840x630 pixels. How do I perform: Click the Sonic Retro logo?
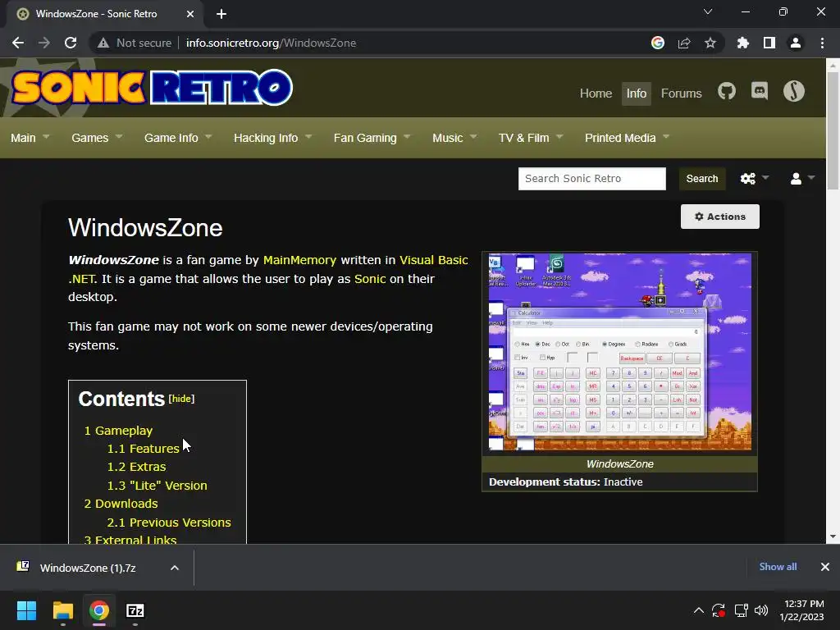click(x=152, y=87)
